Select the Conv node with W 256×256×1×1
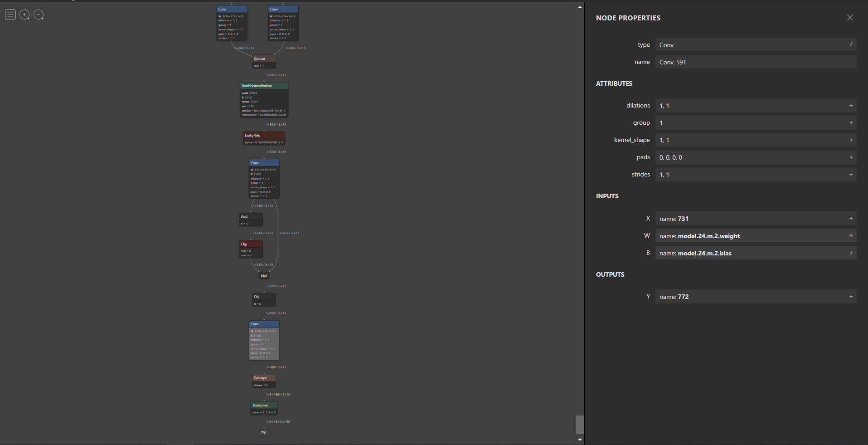 pos(283,23)
